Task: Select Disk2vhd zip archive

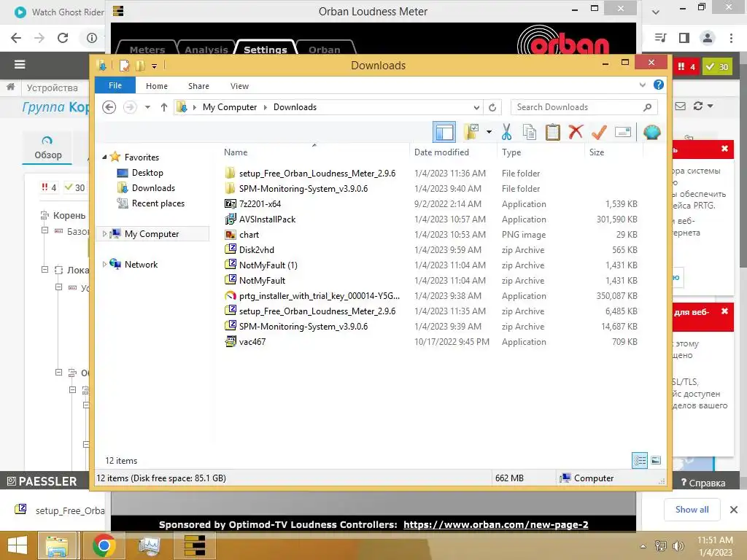Action: 256,249
